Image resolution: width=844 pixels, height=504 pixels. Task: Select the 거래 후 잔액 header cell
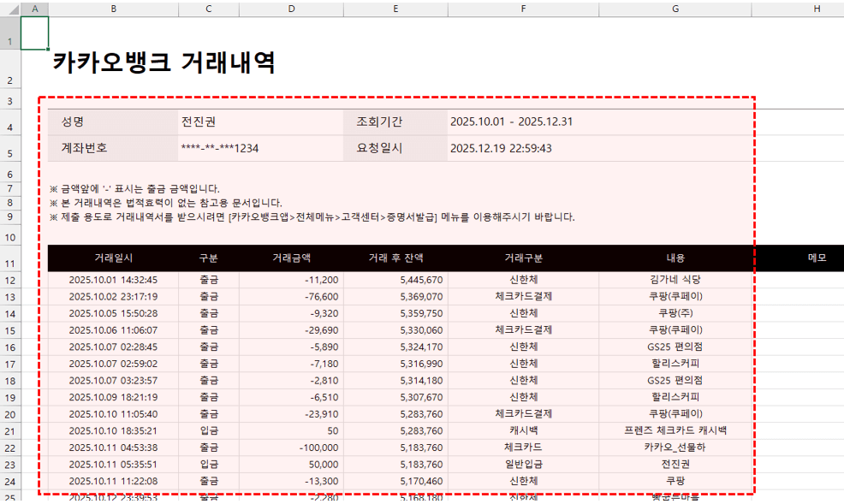(395, 258)
